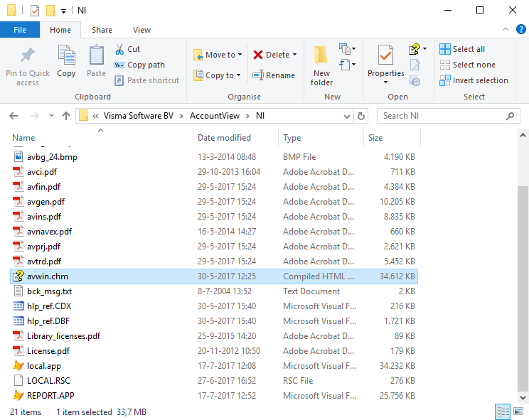
Task: Sort by the Name column header
Action: click(x=101, y=138)
